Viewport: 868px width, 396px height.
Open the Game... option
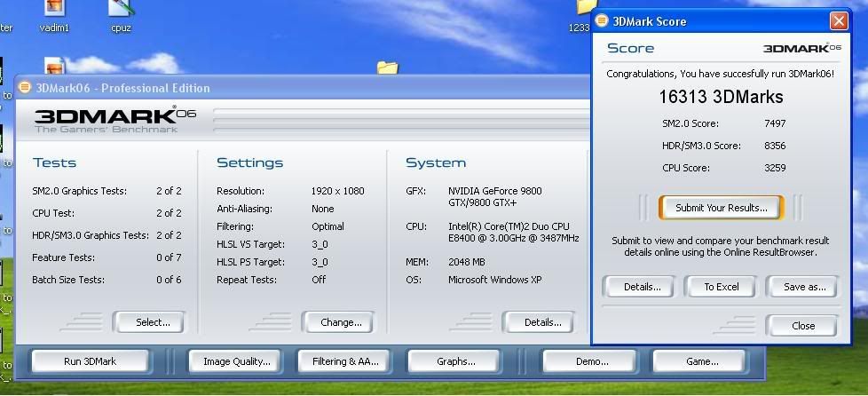coord(702,361)
